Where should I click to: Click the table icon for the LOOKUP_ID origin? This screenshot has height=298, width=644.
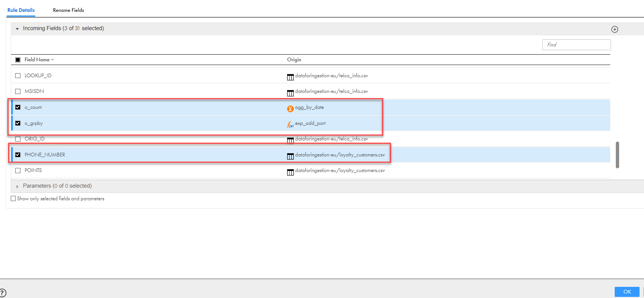tap(290, 77)
